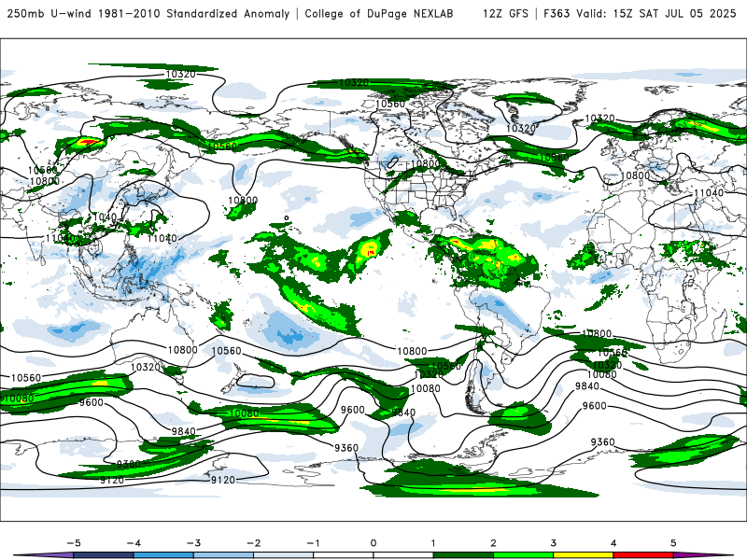Click the '3' colorbar tick label
This screenshot has width=747, height=560.
[553, 543]
